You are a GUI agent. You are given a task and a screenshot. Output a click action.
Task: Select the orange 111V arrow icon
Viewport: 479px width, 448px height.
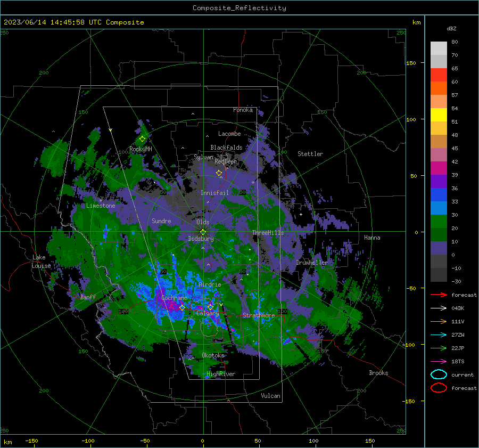coord(439,321)
